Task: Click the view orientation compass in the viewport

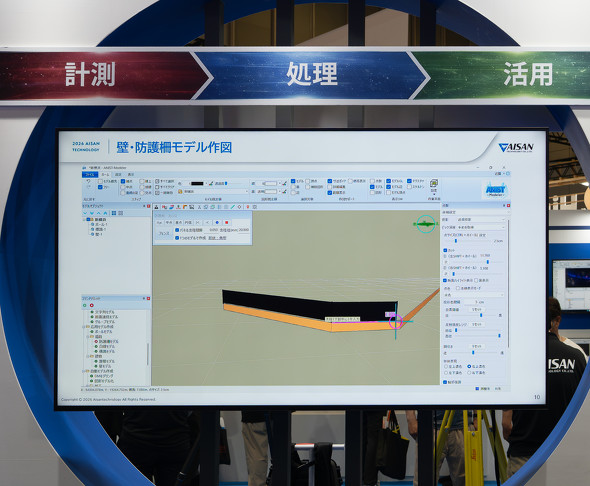Action: [x=426, y=224]
